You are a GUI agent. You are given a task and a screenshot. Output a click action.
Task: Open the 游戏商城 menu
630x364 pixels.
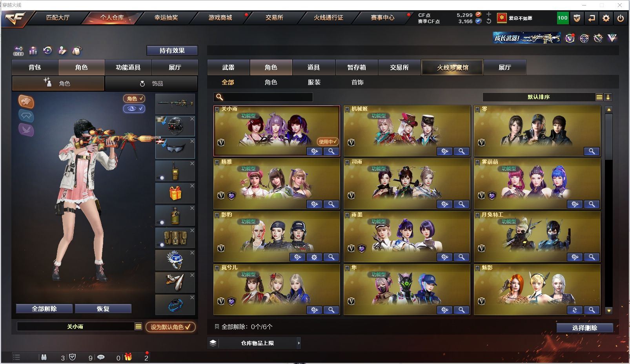tap(220, 18)
